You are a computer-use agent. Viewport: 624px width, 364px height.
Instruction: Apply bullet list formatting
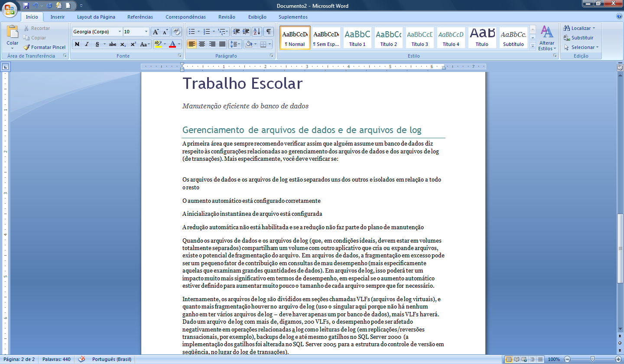tap(192, 32)
